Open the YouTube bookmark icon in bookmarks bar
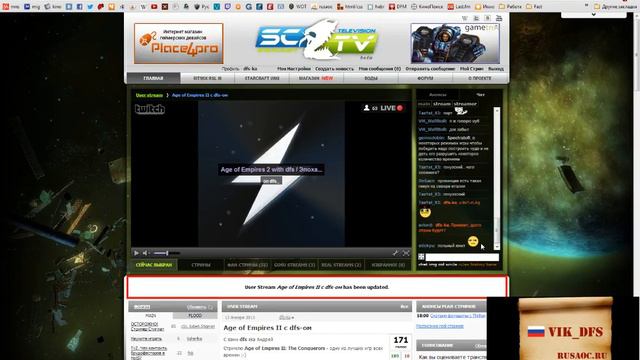The width and height of the screenshot is (640, 360). coord(154,7)
